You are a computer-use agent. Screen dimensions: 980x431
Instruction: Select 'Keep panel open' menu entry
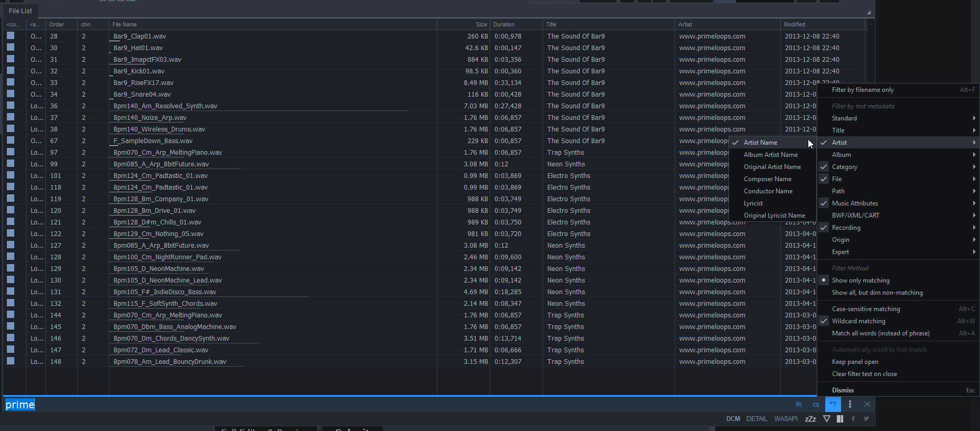pos(855,362)
